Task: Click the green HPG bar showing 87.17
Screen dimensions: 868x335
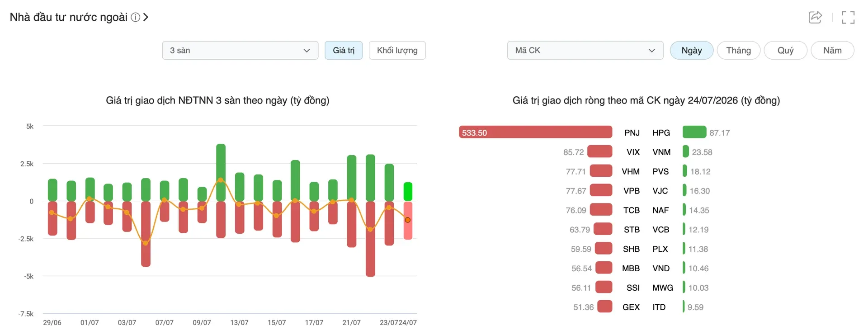Action: coord(694,132)
